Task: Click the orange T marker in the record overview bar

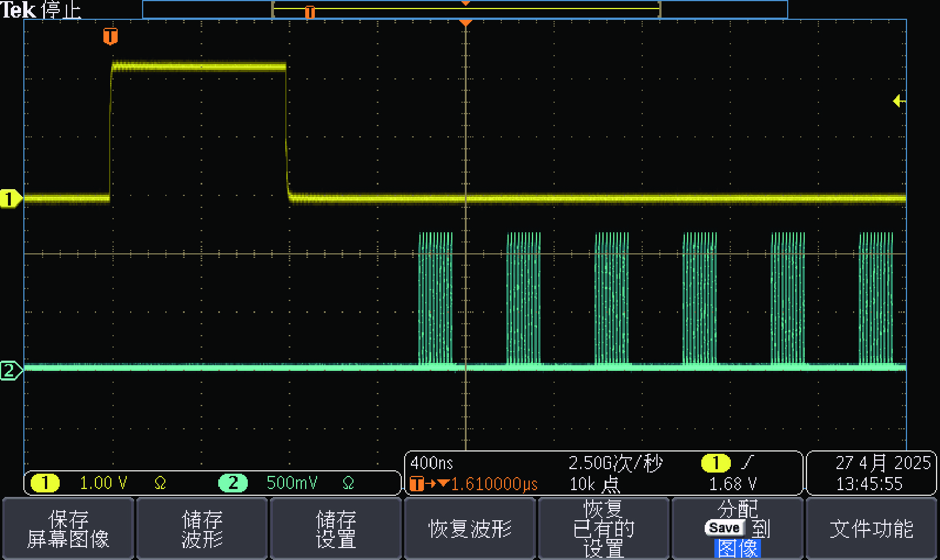Action: coord(310,12)
